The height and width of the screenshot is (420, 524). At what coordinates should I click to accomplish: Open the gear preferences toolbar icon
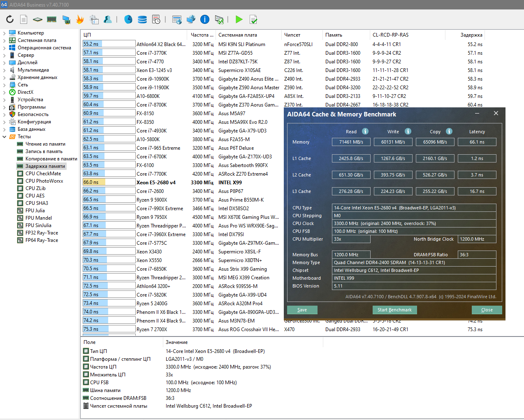tap(94, 19)
